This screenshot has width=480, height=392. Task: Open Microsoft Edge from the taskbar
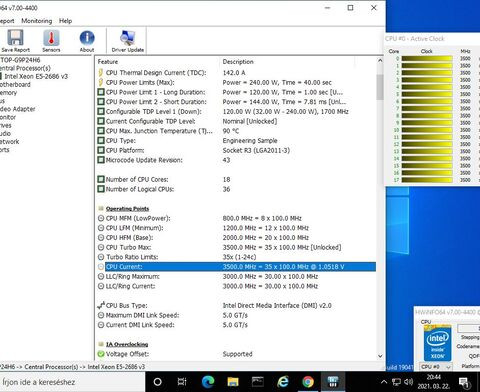pos(208,382)
